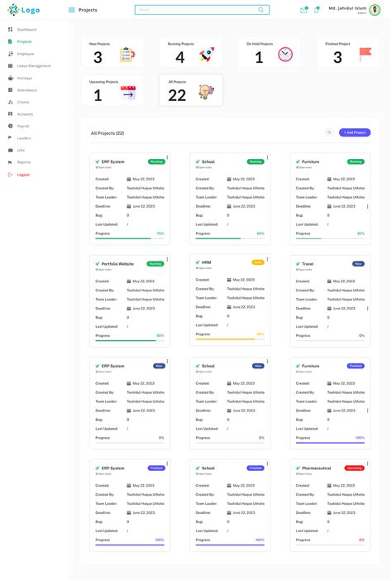Click the red Upcoming badge on Pharmaceutical card

tap(355, 468)
